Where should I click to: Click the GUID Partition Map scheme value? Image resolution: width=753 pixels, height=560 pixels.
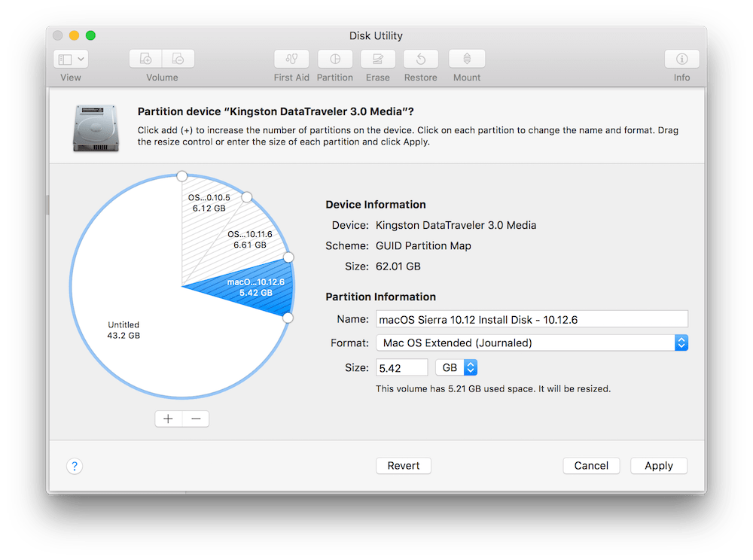point(423,245)
